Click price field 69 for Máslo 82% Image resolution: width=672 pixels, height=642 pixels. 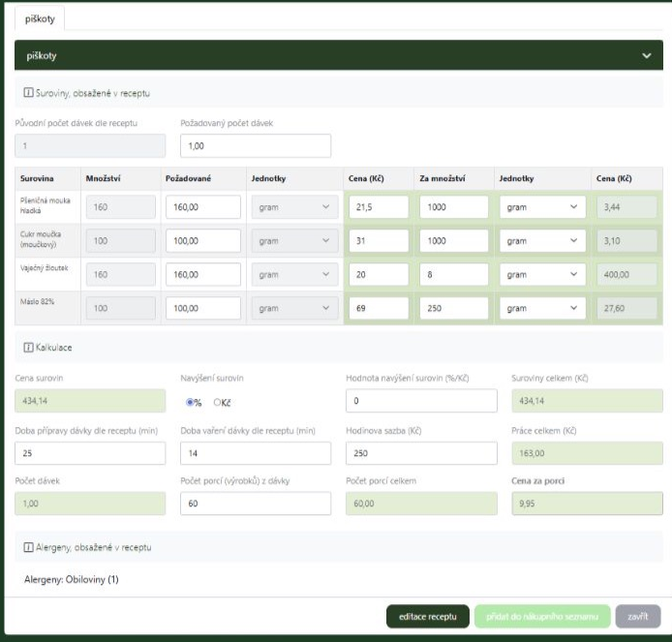point(379,308)
